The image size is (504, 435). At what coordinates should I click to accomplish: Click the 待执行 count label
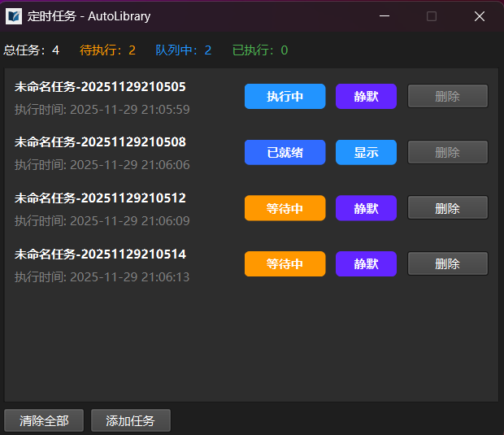[x=107, y=50]
